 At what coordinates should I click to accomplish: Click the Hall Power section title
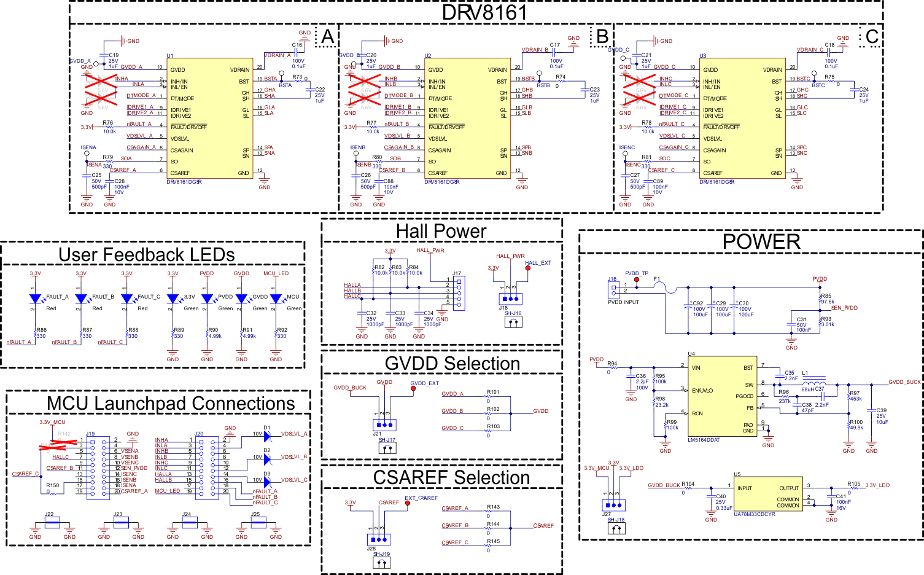[x=441, y=231]
